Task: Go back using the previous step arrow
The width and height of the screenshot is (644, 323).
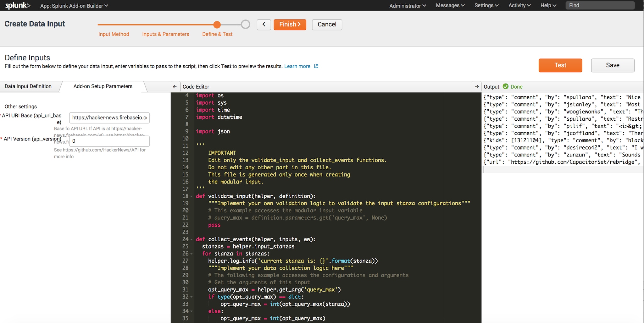Action: point(264,25)
